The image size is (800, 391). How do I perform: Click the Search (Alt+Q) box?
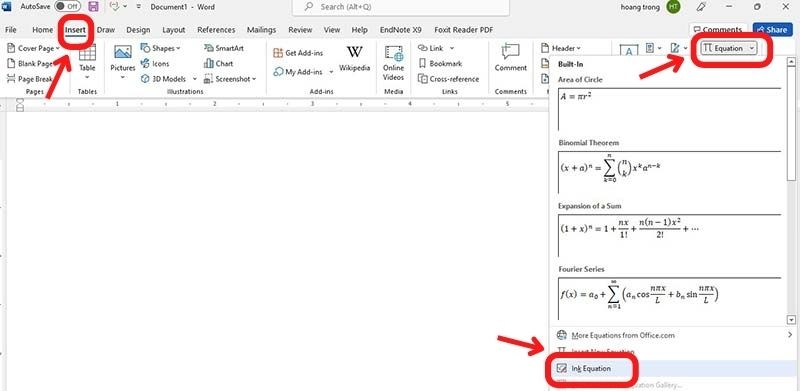click(x=401, y=7)
